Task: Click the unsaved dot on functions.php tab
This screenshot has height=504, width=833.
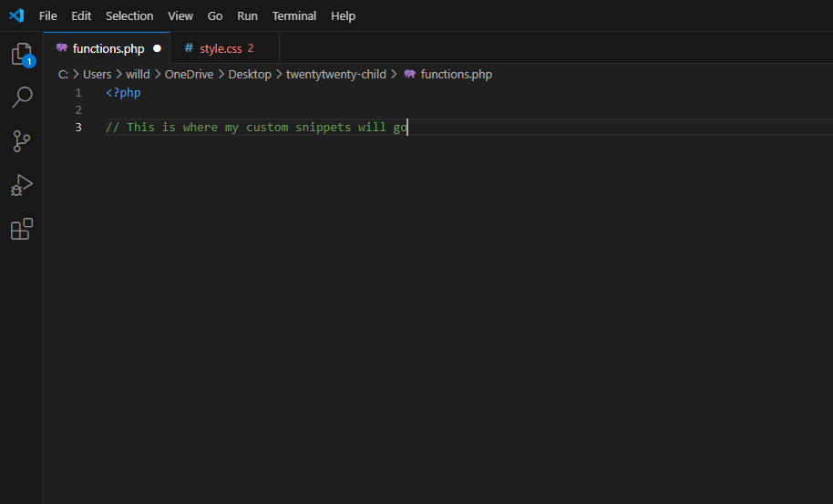Action: tap(158, 48)
